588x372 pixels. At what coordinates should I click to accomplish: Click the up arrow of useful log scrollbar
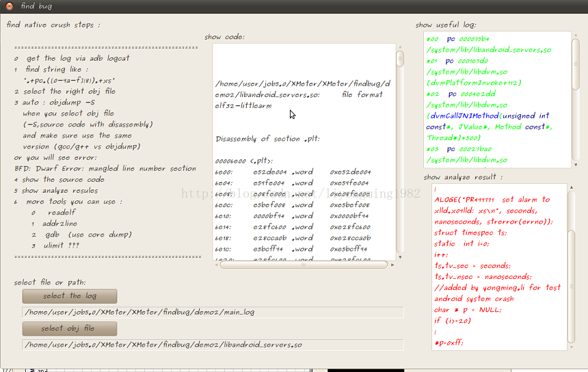pyautogui.click(x=574, y=35)
